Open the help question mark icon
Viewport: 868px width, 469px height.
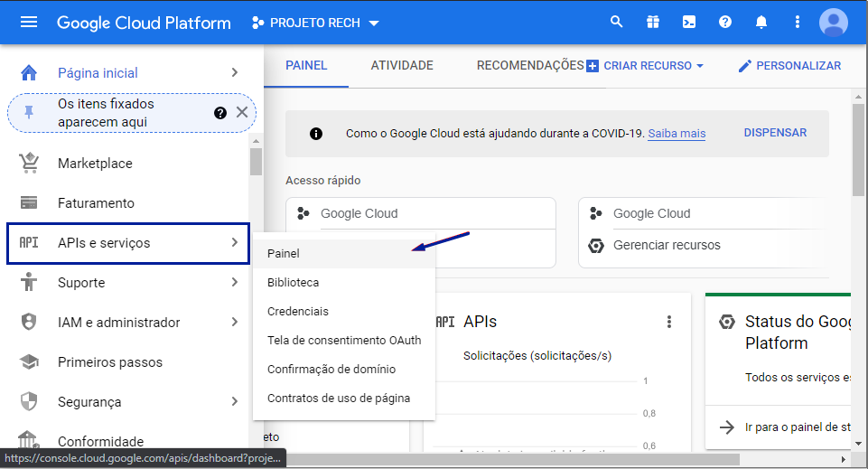click(x=725, y=22)
